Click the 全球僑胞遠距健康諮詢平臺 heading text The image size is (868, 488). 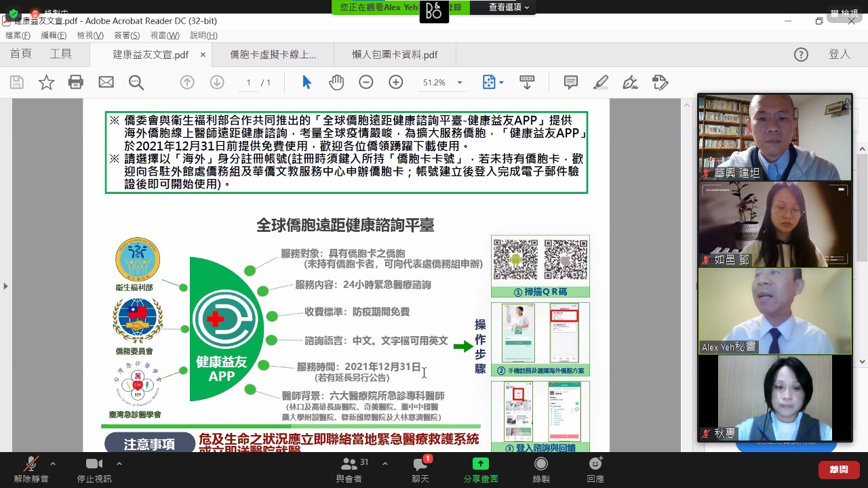pyautogui.click(x=345, y=225)
